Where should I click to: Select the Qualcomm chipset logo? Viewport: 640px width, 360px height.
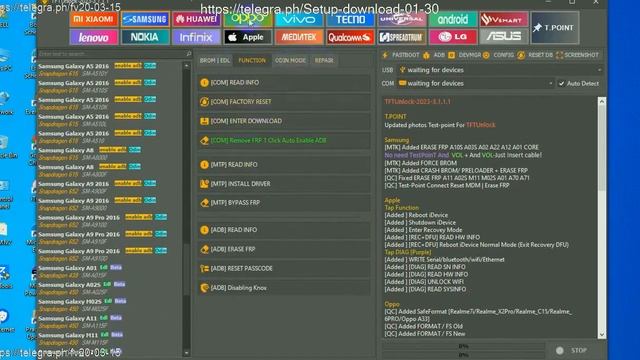[x=350, y=37]
